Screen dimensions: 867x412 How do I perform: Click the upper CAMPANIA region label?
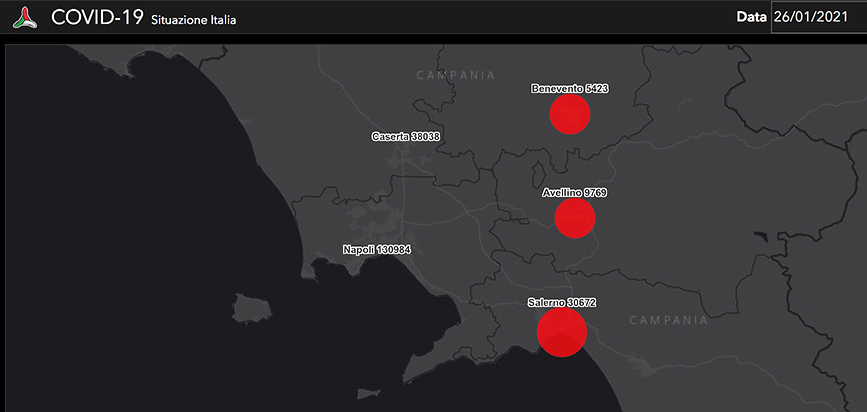456,75
